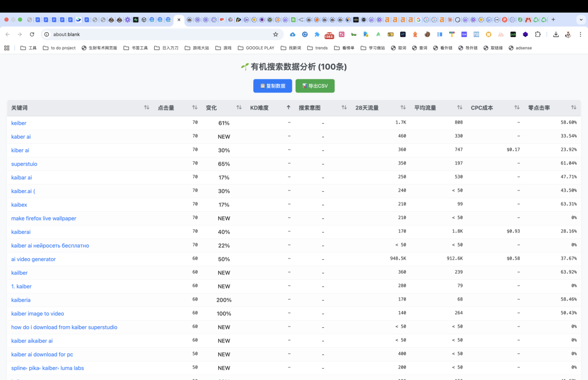Image resolution: width=588 pixels, height=380 pixels.
Task: Expand the tab search chevron
Action: [581, 20]
